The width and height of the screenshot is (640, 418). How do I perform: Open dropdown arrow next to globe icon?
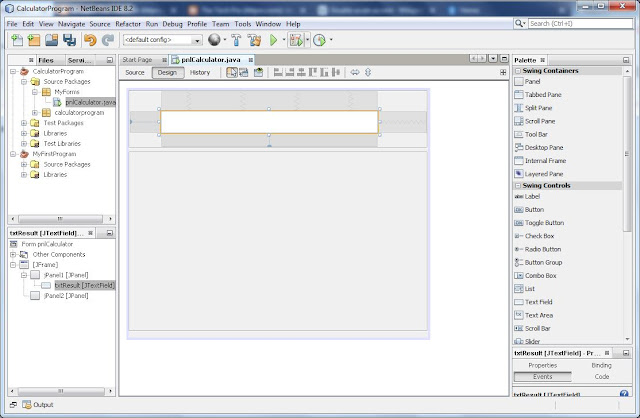[x=225, y=40]
